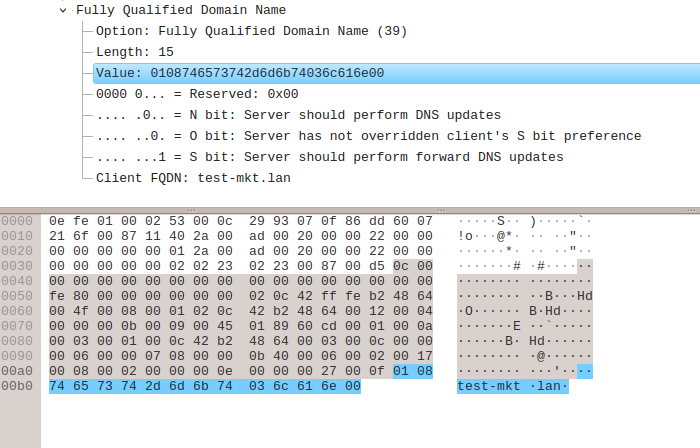Click ASCII text test-mkt in byte pane
Screen dimensions: 700x448
(x=489, y=386)
